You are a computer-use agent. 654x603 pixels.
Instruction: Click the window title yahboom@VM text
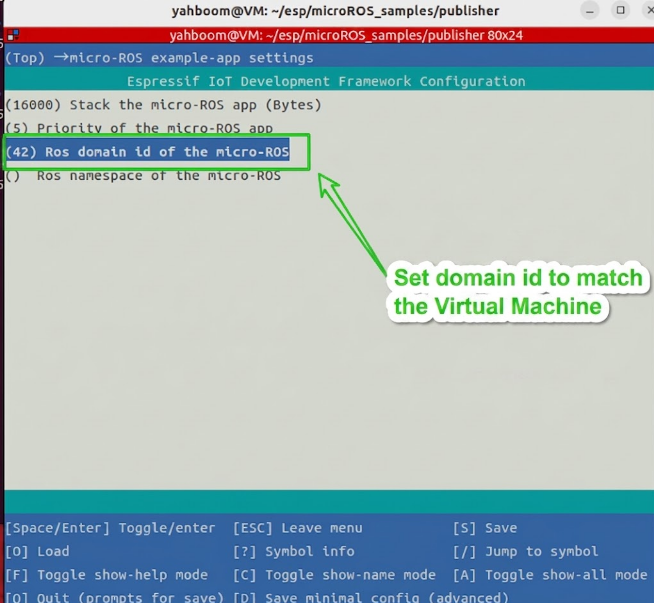pyautogui.click(x=335, y=11)
